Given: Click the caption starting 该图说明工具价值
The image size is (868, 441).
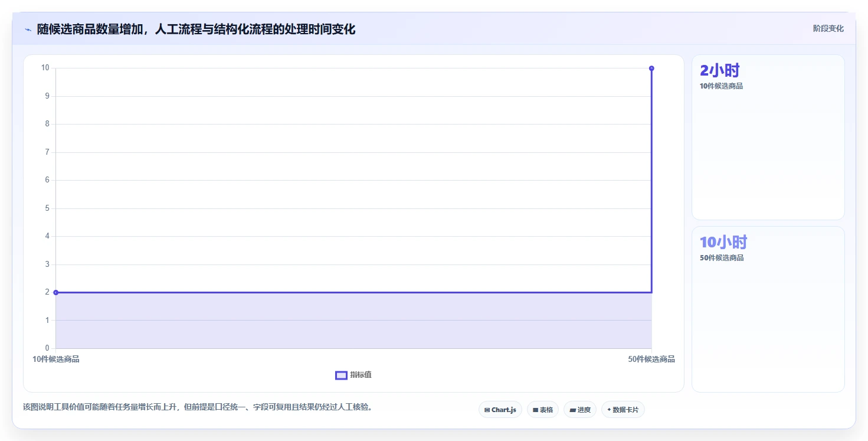Looking at the screenshot, I should (x=198, y=407).
